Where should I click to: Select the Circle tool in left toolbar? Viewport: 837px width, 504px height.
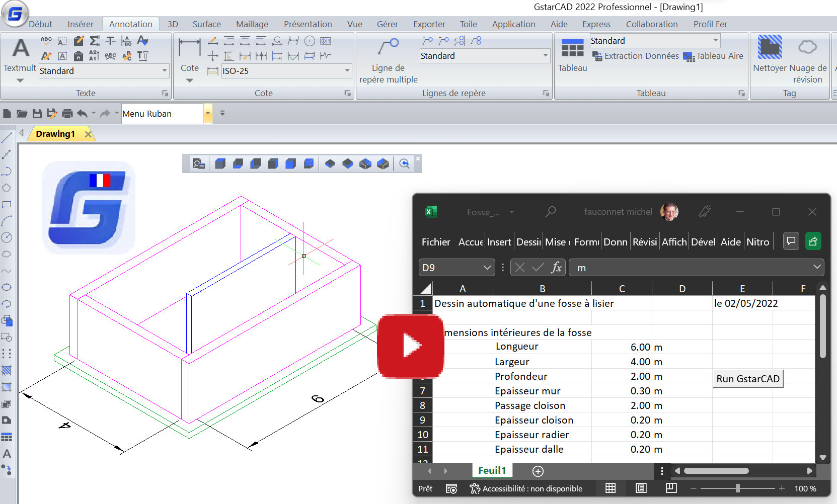click(7, 237)
